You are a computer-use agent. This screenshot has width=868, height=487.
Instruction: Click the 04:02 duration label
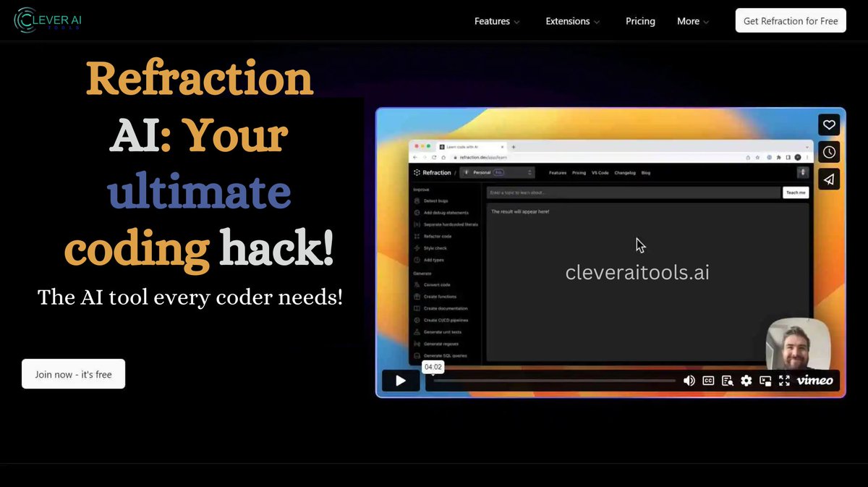tap(433, 367)
